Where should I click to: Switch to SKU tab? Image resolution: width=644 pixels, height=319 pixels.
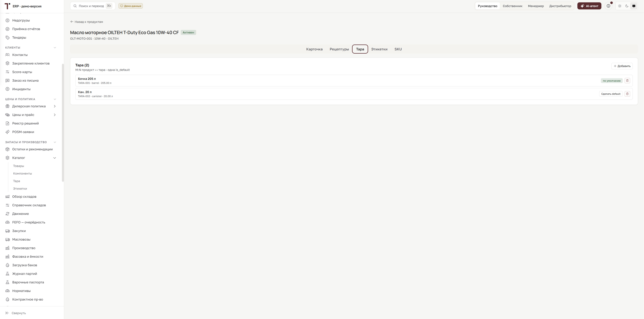(x=398, y=49)
